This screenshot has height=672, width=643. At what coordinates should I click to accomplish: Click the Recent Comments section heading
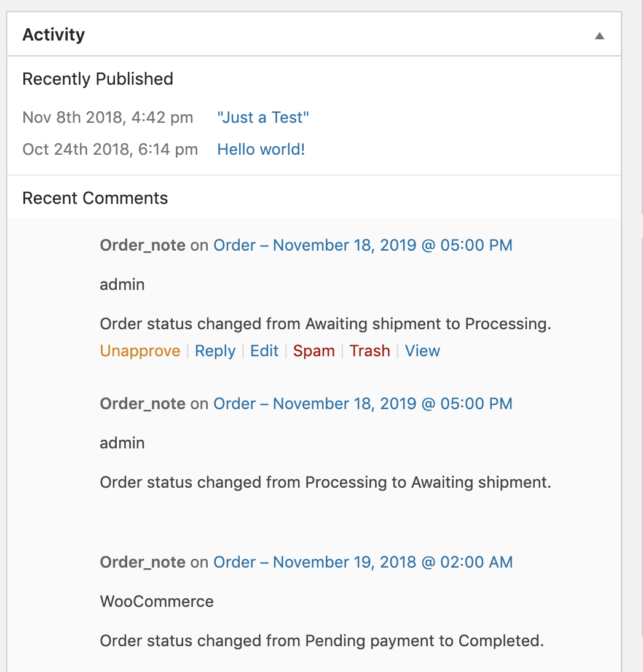95,198
